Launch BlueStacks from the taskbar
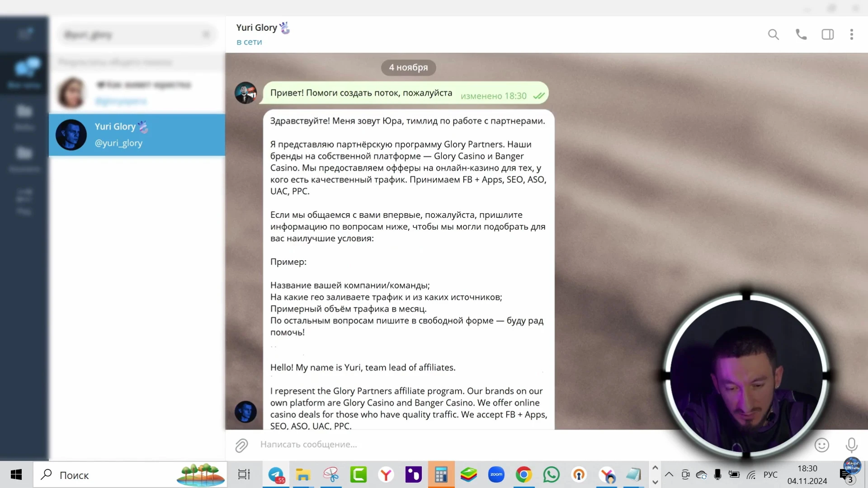The width and height of the screenshot is (868, 488). tap(469, 475)
